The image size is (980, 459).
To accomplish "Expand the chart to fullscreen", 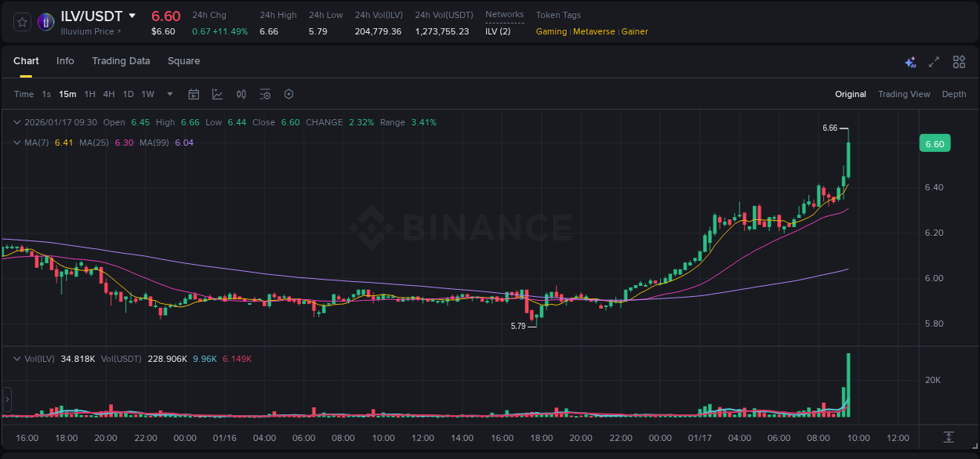I will click(x=935, y=61).
